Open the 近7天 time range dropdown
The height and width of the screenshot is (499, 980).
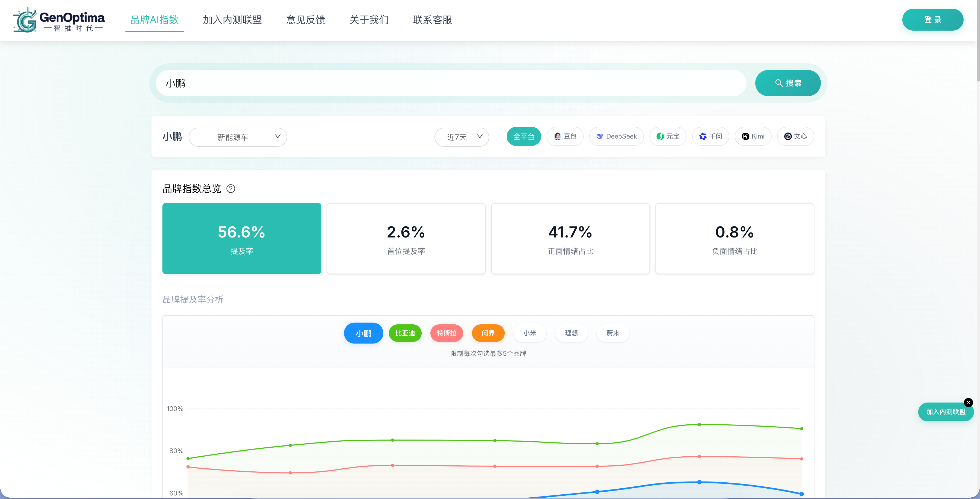[462, 137]
